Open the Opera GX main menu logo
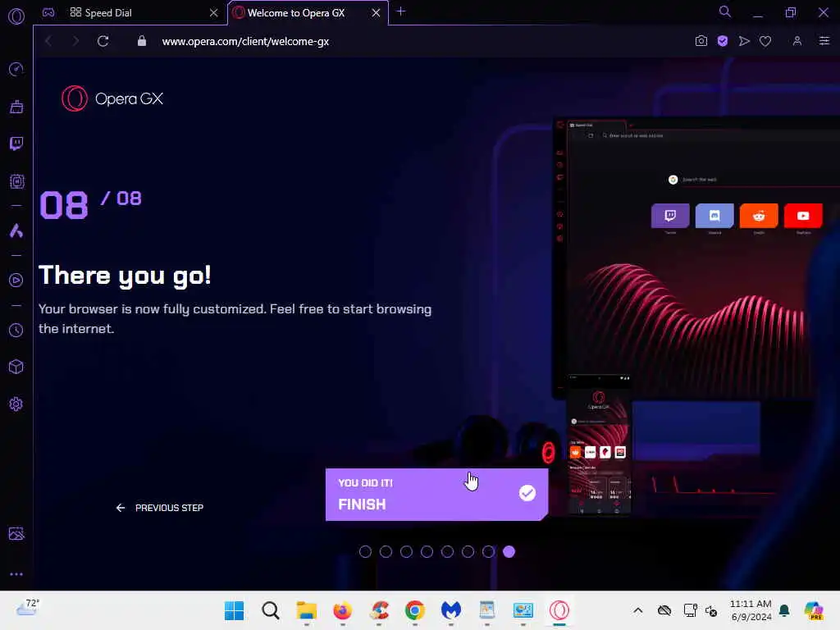Screen dimensions: 840x630 16,16
